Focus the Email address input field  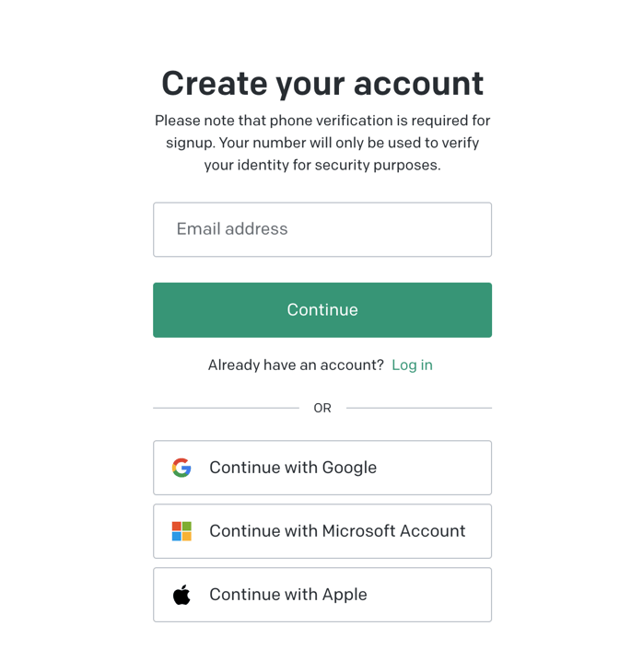pyautogui.click(x=322, y=229)
